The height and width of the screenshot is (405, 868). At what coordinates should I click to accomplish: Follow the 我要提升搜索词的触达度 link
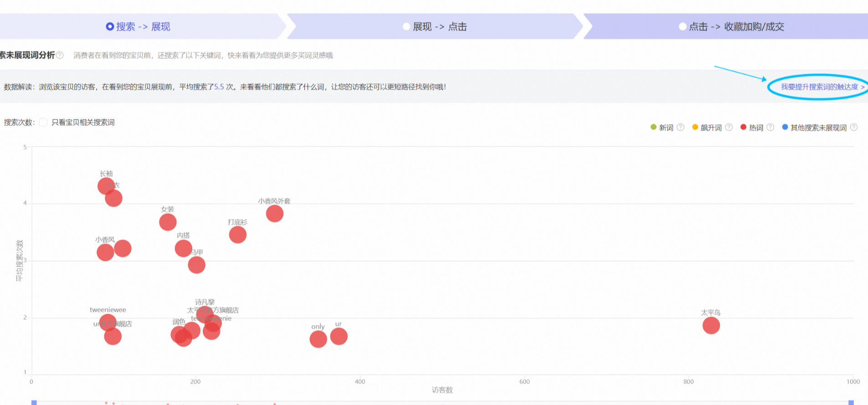tap(822, 87)
